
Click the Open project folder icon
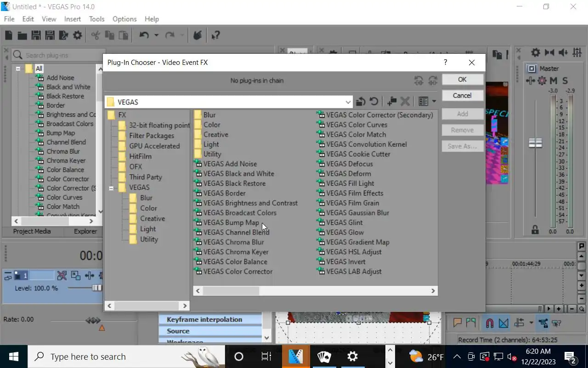click(x=22, y=35)
